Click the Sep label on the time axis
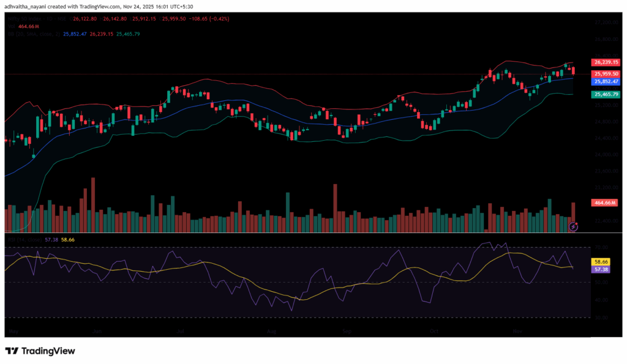Image resolution: width=627 pixels, height=364 pixels. point(347,331)
